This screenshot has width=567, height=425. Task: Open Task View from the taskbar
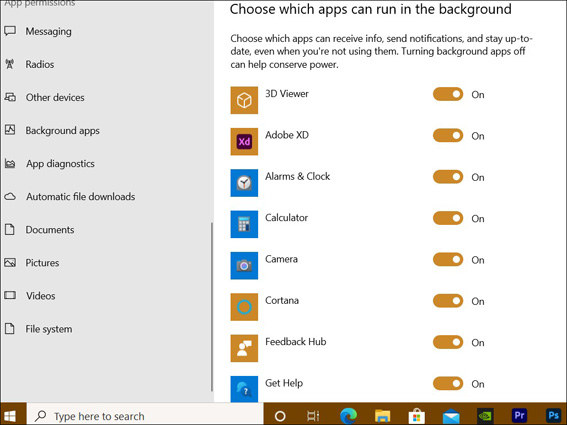point(313,416)
